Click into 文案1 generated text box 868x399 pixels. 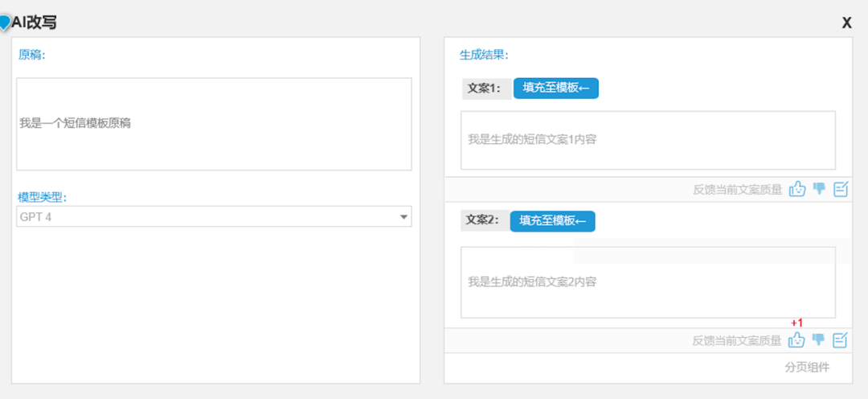(x=648, y=140)
